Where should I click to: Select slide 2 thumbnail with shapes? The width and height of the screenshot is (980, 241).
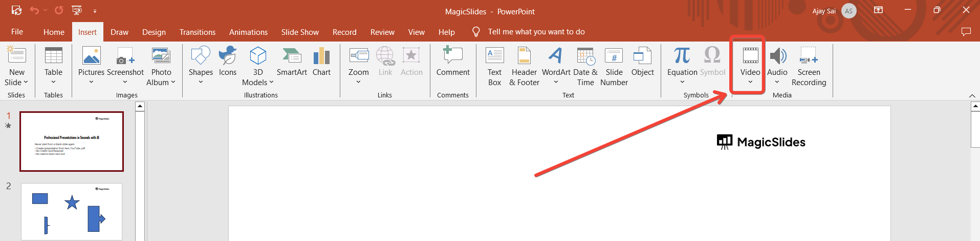coord(72,211)
